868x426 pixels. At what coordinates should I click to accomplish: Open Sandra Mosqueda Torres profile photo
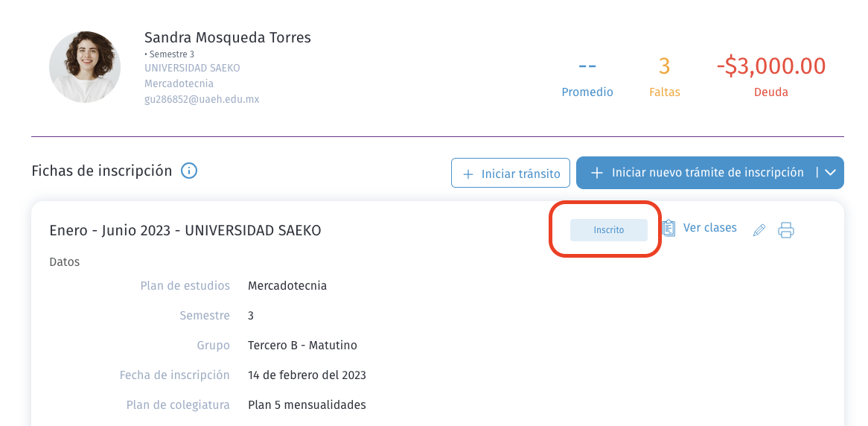point(85,67)
